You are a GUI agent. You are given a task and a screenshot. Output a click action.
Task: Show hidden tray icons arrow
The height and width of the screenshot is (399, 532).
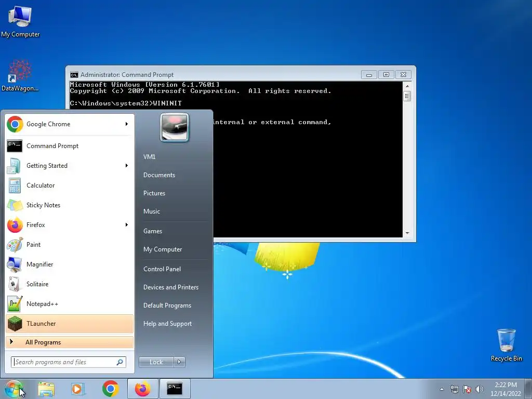tap(442, 389)
